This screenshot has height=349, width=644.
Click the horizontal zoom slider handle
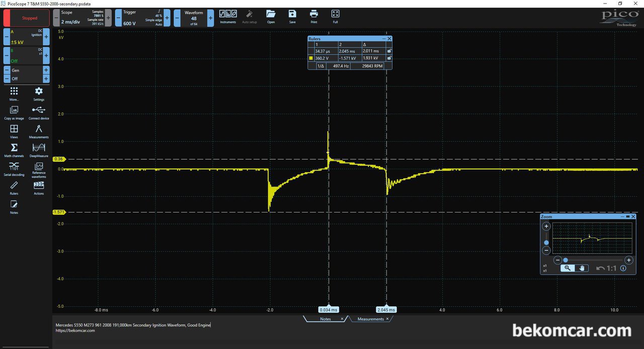[x=566, y=260]
